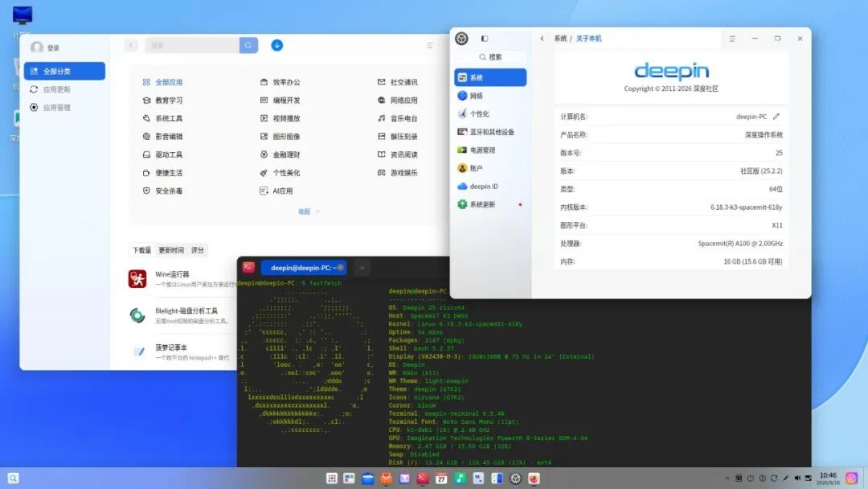Go back in the settings window
The height and width of the screenshot is (489, 868).
coord(542,39)
